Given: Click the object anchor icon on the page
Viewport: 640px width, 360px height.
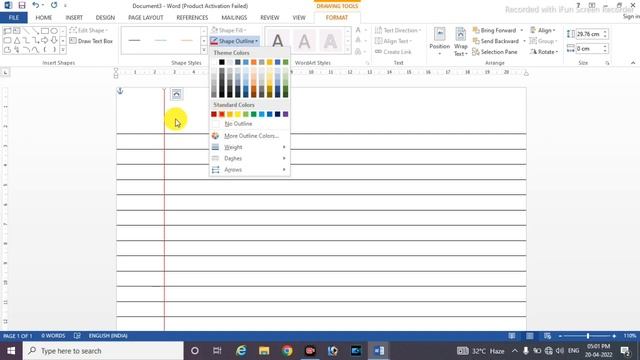Looking at the screenshot, I should click(x=120, y=91).
